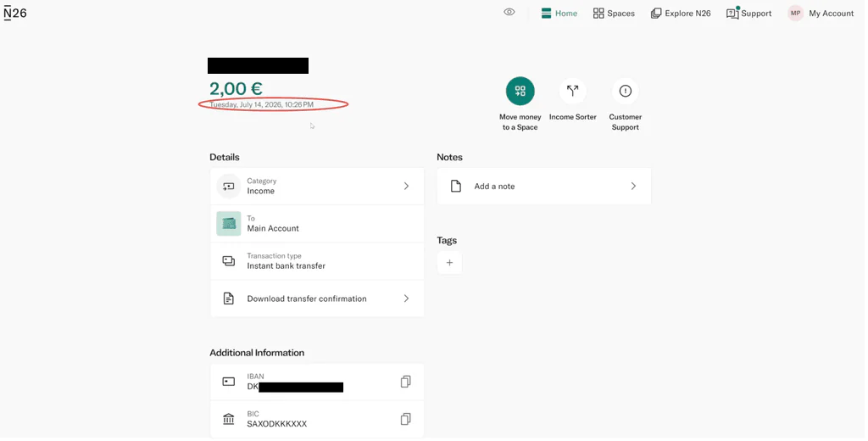Click the Category icon in Details
This screenshot has height=441, width=868.
[x=229, y=186]
